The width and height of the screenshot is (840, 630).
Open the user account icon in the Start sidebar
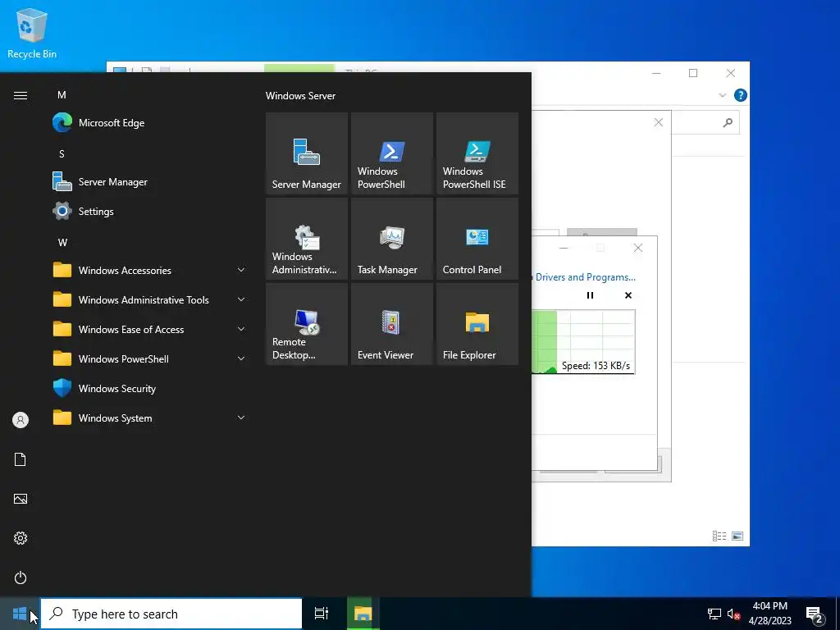[21, 420]
